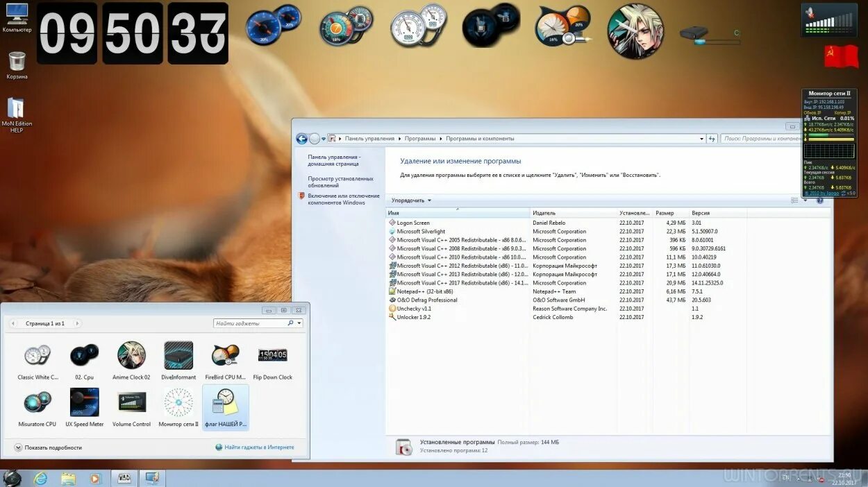Open Панель управления - домашняя страница link

click(x=334, y=160)
